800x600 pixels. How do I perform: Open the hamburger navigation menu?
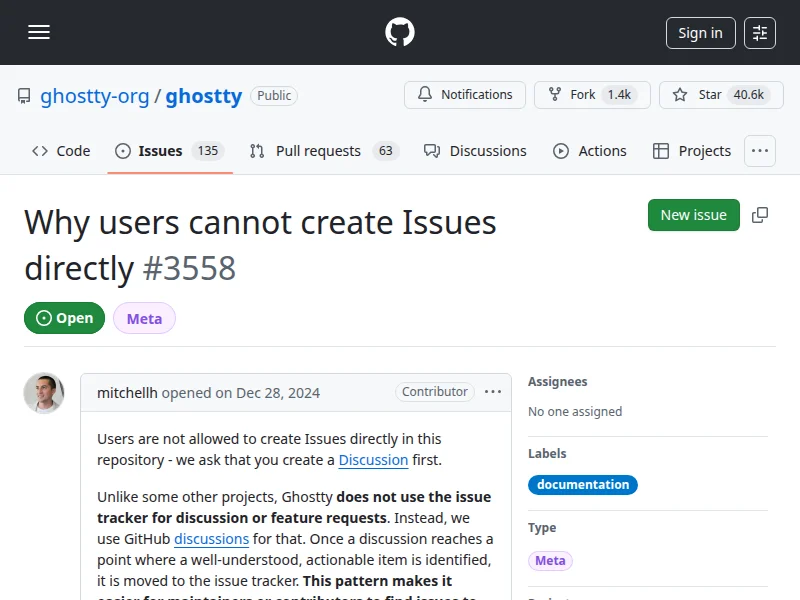click(39, 32)
